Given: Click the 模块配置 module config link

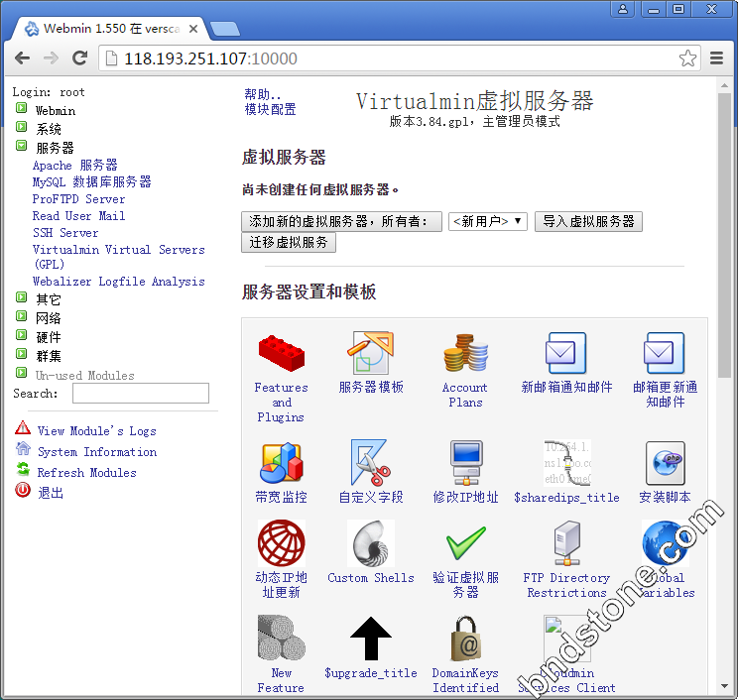Looking at the screenshot, I should [270, 110].
